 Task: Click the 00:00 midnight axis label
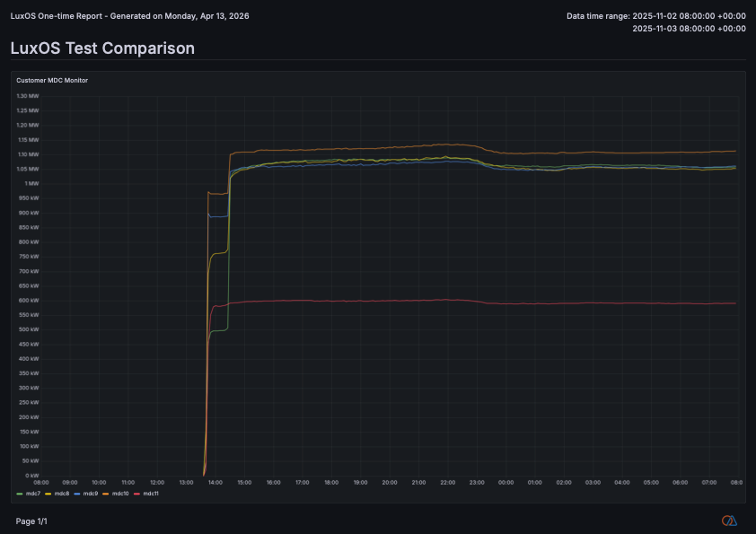click(505, 483)
